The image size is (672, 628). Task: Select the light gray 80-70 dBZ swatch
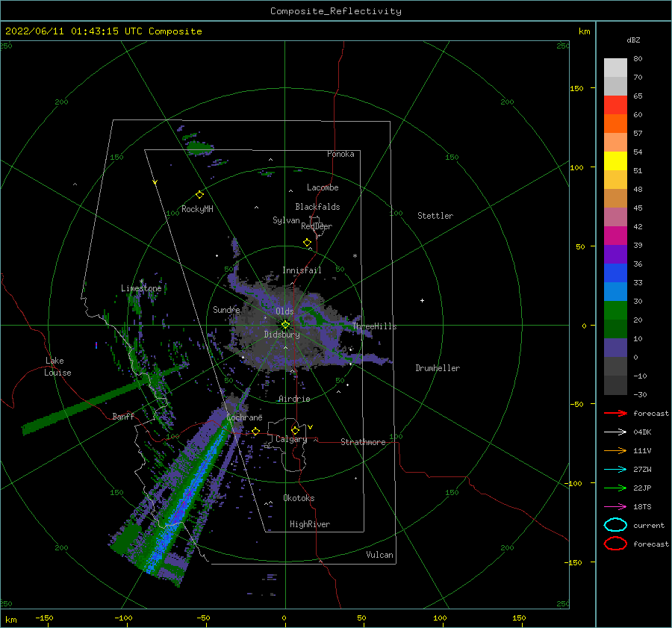pos(615,68)
